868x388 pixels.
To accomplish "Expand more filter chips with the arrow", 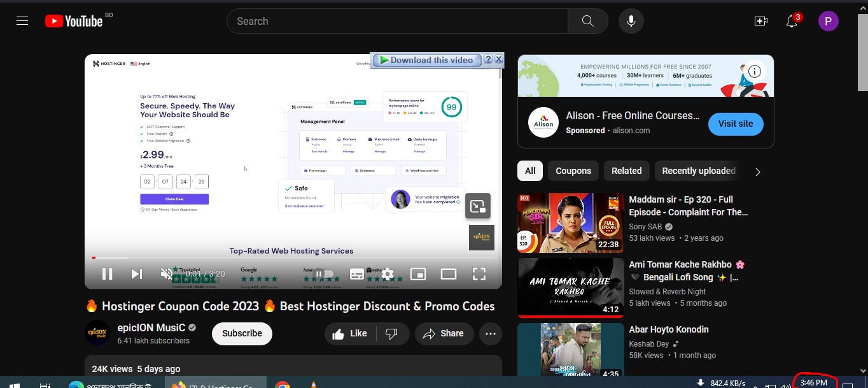I will (x=757, y=171).
